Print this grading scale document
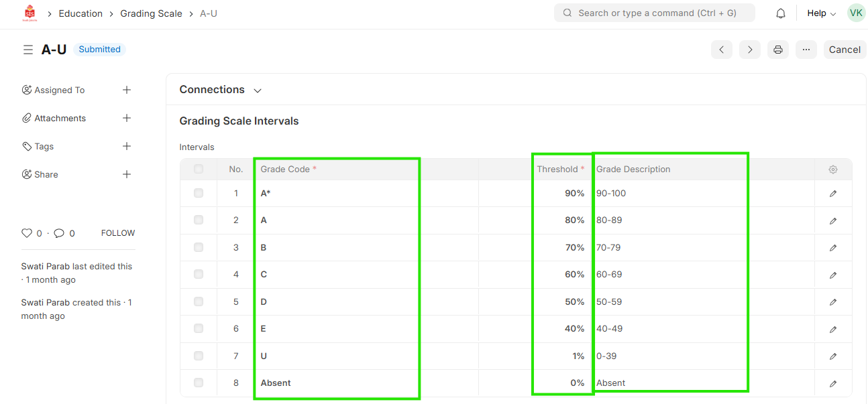The height and width of the screenshot is (404, 868). pyautogui.click(x=777, y=50)
